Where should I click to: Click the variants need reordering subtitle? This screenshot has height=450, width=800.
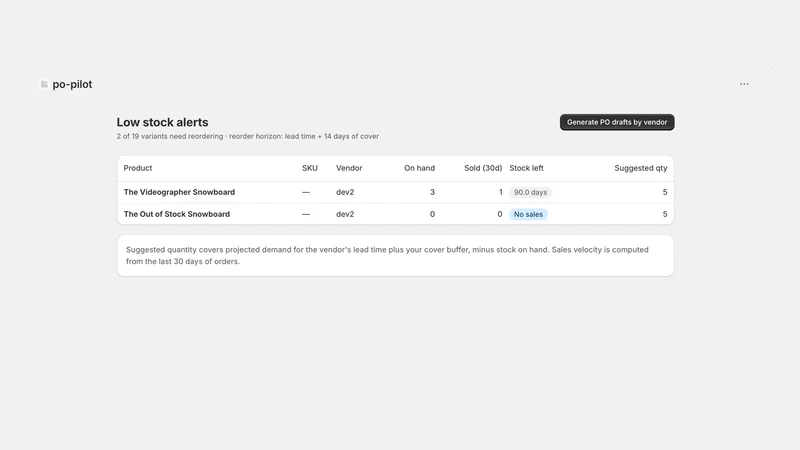(247, 136)
